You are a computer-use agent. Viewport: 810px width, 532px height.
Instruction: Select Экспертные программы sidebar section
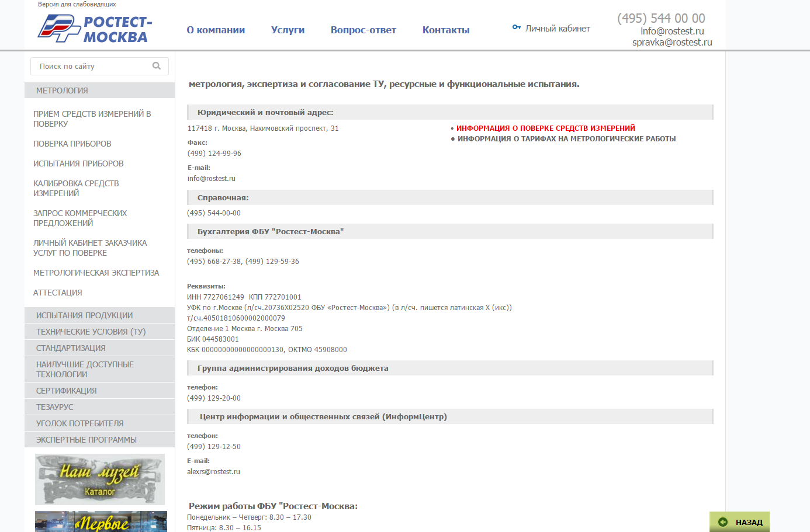point(99,440)
